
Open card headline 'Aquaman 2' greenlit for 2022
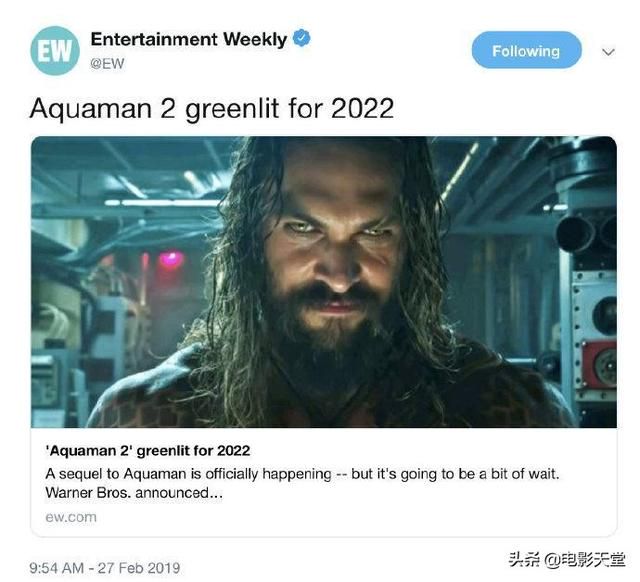click(x=148, y=451)
